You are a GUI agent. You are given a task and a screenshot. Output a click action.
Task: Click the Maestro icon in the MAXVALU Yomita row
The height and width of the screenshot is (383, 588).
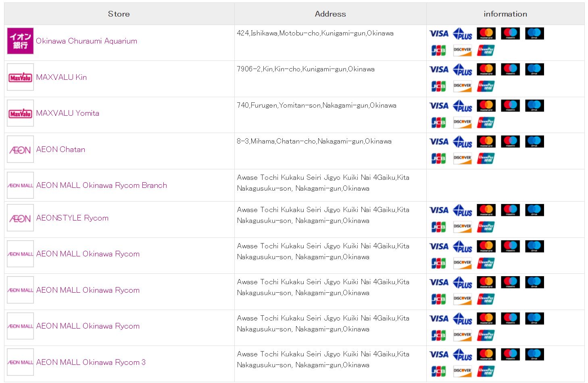coord(510,106)
